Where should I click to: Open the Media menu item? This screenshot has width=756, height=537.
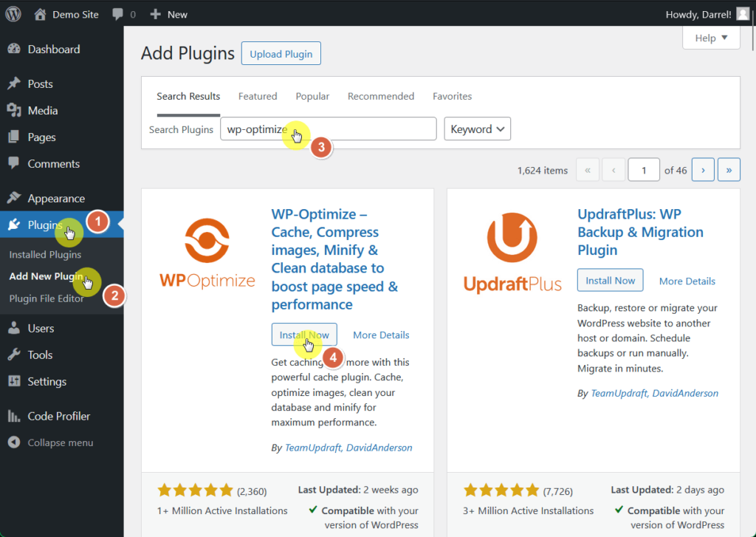pyautogui.click(x=62, y=111)
